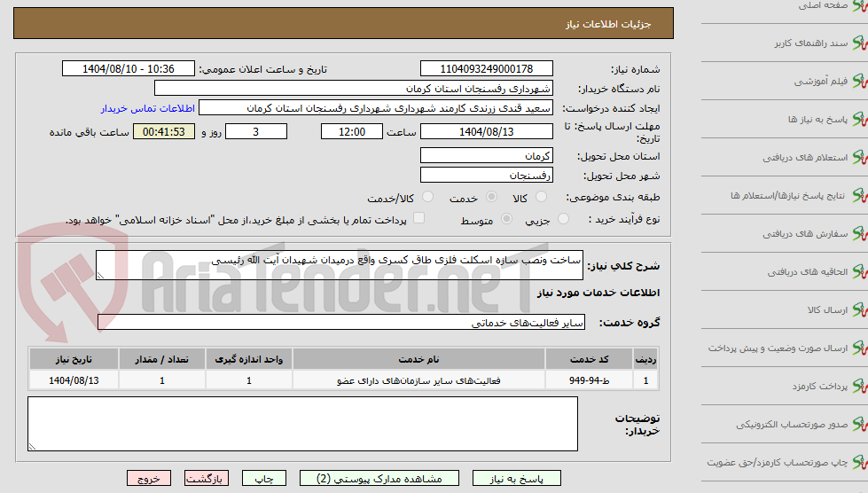Open الحاقیه های دریافتی menu item
868x493 pixels.
(808, 272)
